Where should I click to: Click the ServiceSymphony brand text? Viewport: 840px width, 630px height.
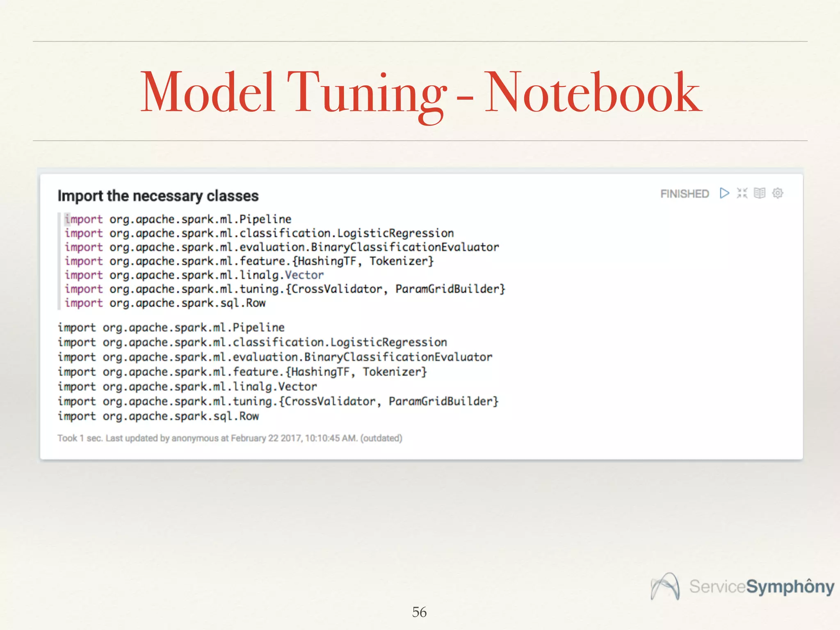pos(762,587)
